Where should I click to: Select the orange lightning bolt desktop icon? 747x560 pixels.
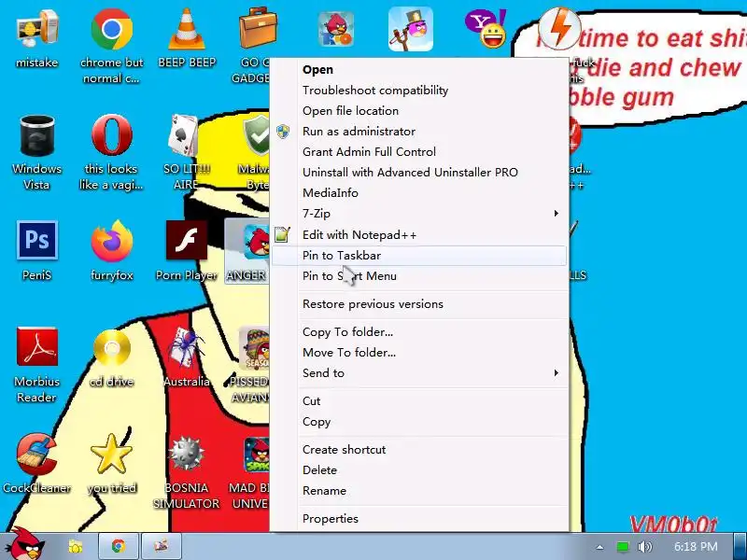coord(559,29)
